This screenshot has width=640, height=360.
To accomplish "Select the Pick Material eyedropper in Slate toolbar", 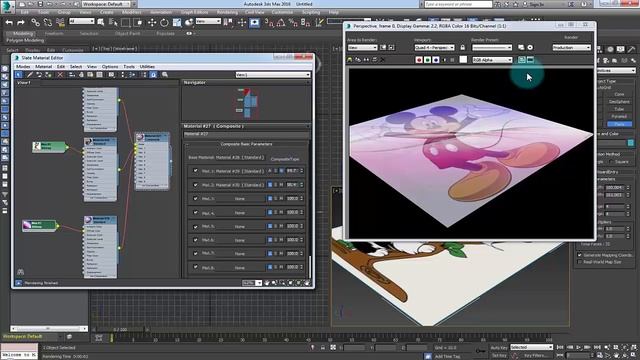I will pyautogui.click(x=29, y=75).
